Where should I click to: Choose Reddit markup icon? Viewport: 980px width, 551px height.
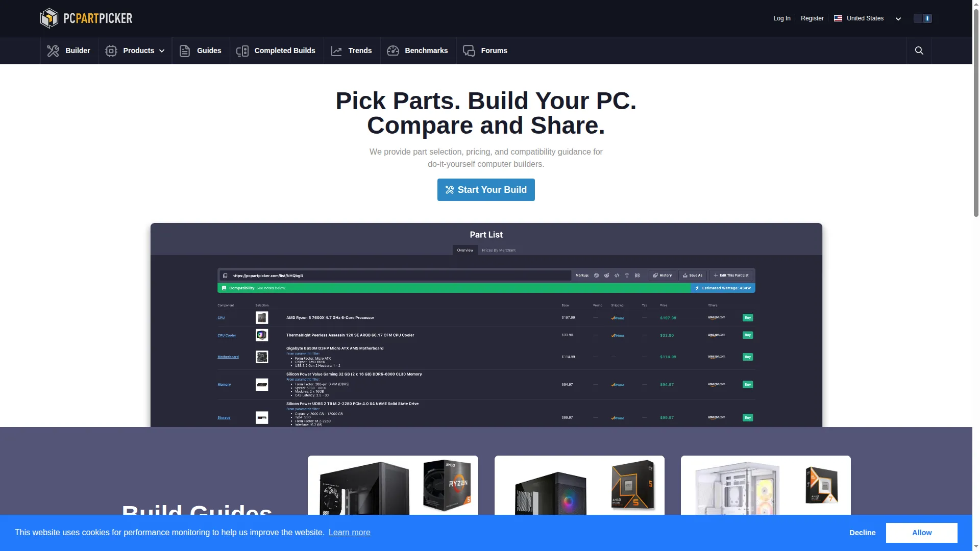(x=606, y=275)
